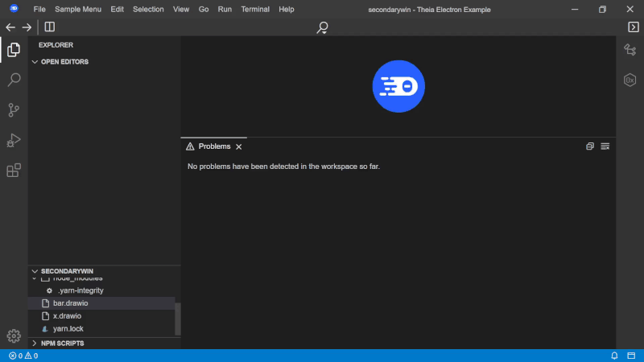Screen dimensions: 644x362
Task: Select the .yarn-integrity file
Action: tap(101, 290)
